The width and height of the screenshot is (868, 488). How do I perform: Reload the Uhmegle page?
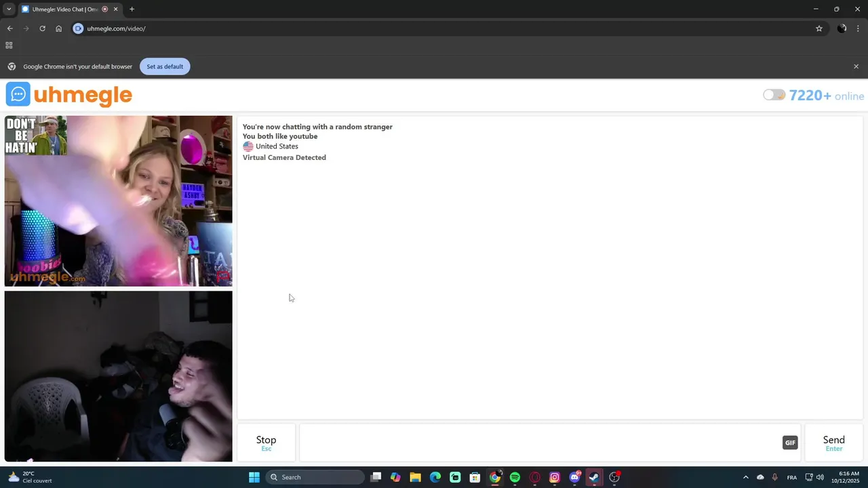tap(42, 28)
